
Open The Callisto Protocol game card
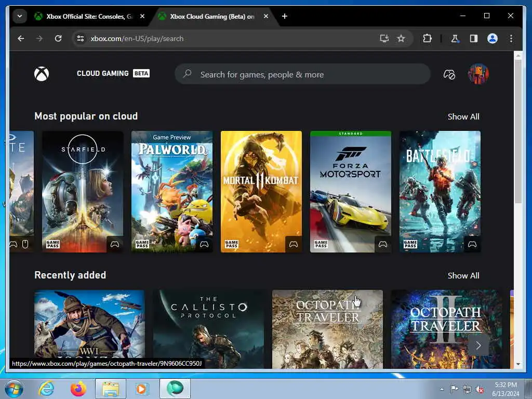(208, 329)
